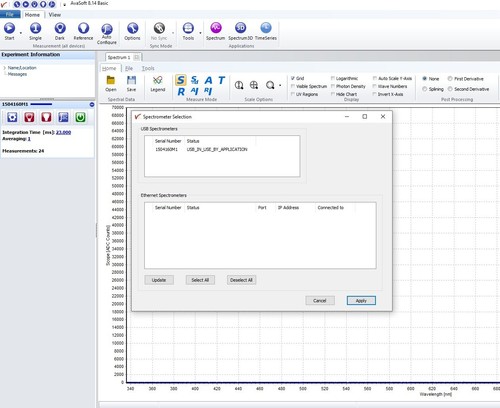The image size is (500, 408).
Task: Enable Auto Scale Y-Axis
Action: tap(374, 78)
